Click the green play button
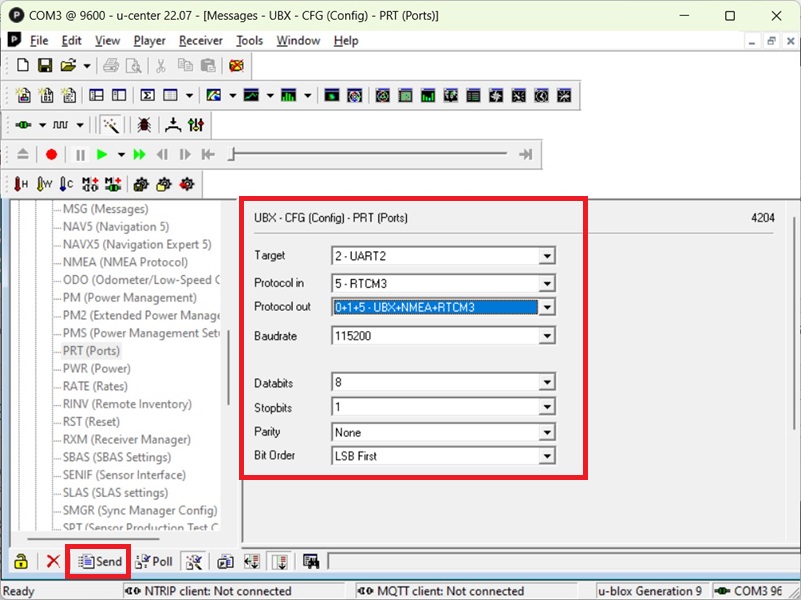Viewport: 801px width, 600px height. pos(102,155)
